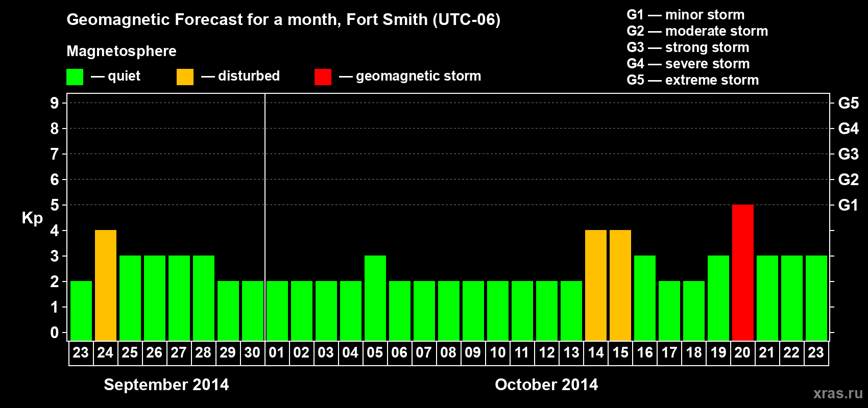Click the date cell 28 under the chart
This screenshot has height=408, width=868.
tap(204, 353)
